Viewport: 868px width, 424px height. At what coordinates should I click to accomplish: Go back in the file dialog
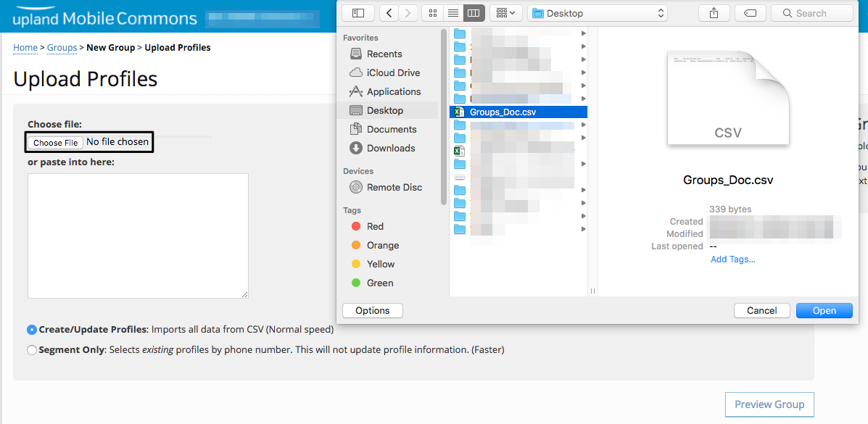(389, 13)
